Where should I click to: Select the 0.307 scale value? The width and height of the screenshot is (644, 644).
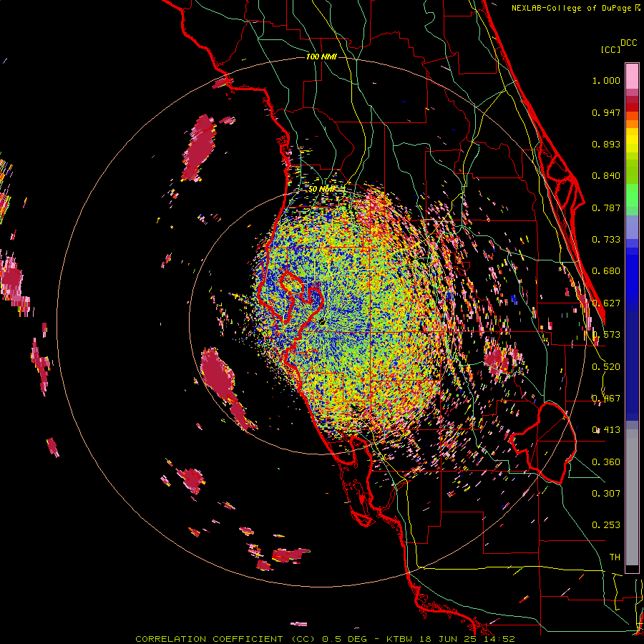point(606,494)
